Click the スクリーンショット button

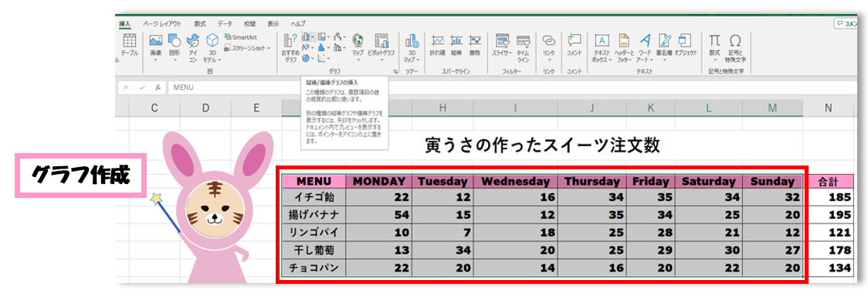pyautogui.click(x=247, y=48)
